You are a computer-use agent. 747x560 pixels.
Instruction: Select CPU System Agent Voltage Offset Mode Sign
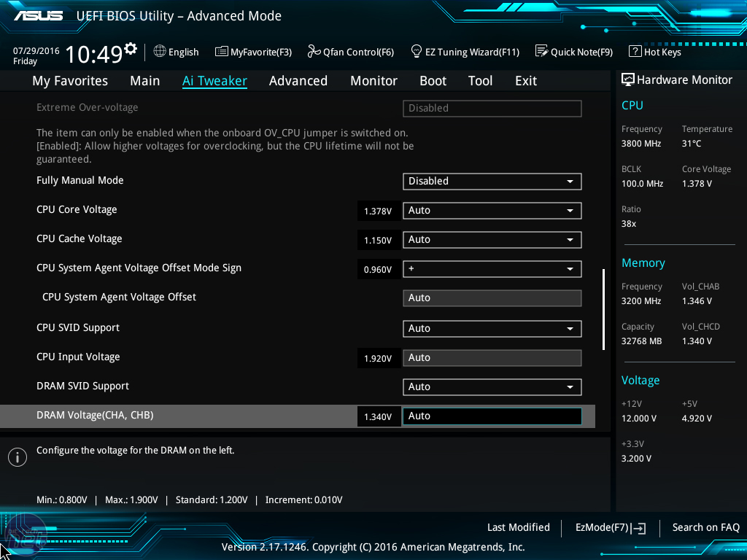point(139,268)
